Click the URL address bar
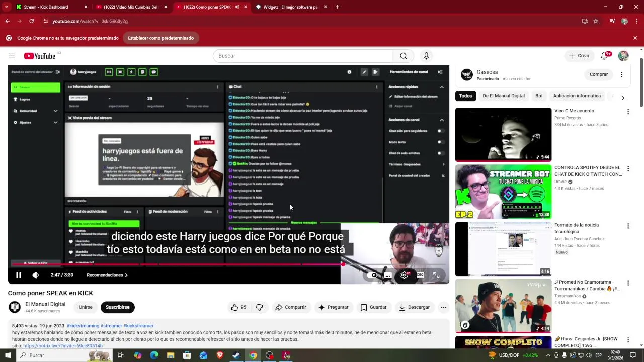The height and width of the screenshot is (362, 644). pyautogui.click(x=312, y=21)
